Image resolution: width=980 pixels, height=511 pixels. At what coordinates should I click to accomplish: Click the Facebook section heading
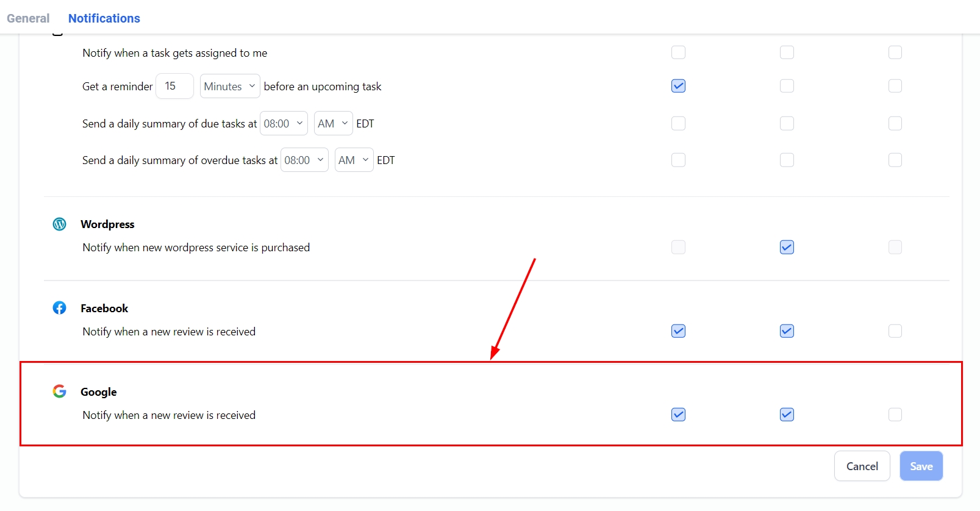pos(104,309)
